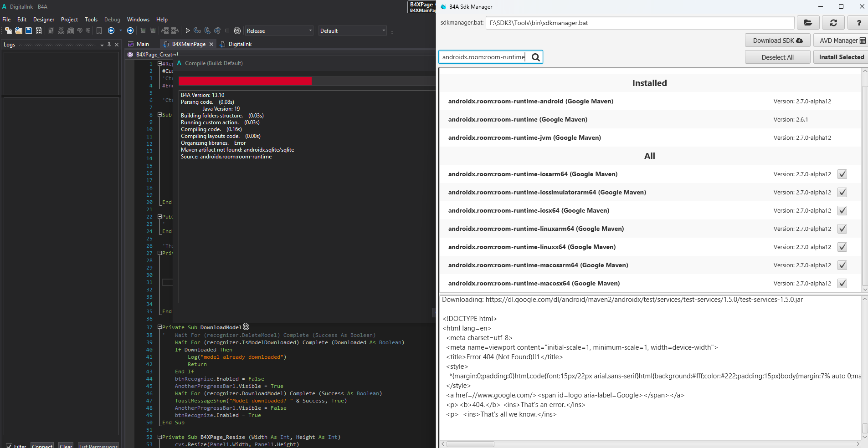Navigate forward with the blue right arrow

click(x=130, y=31)
